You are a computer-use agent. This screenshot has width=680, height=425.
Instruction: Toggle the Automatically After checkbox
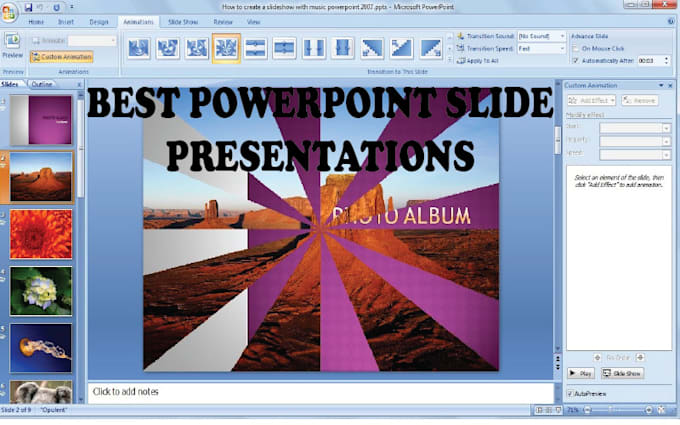click(573, 60)
